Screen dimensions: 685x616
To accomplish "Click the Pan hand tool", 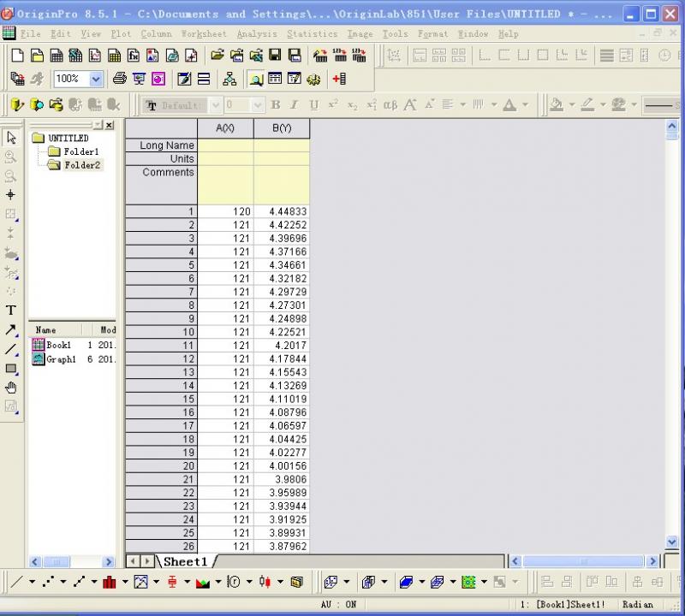I will [x=11, y=388].
